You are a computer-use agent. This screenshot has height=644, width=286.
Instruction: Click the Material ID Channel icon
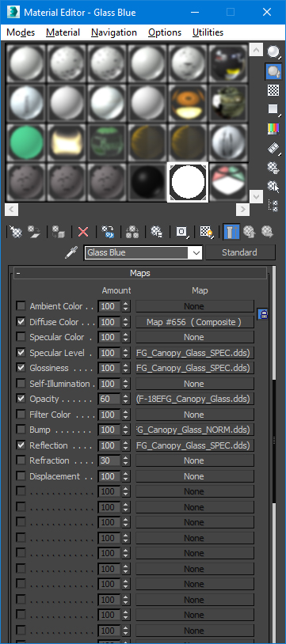click(x=181, y=232)
